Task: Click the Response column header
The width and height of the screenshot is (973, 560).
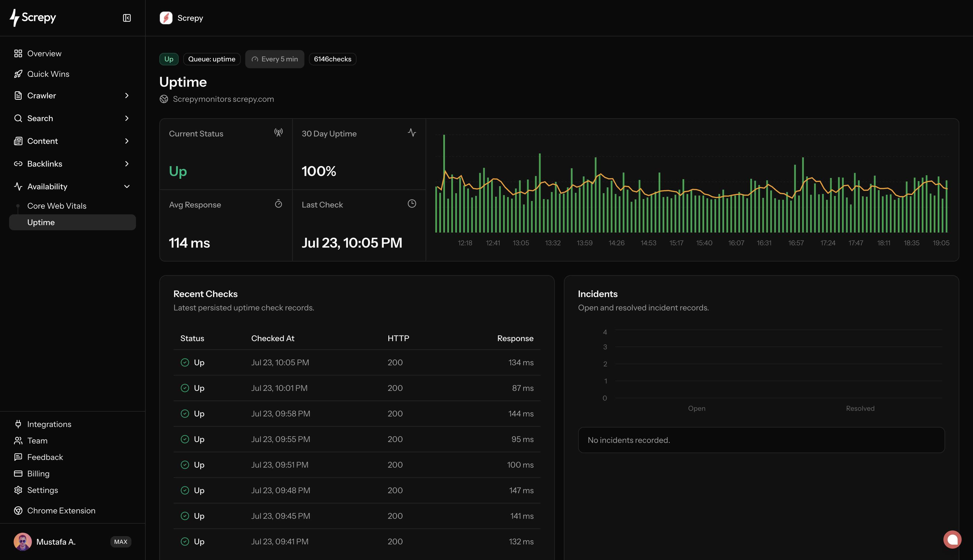Action: click(x=515, y=338)
